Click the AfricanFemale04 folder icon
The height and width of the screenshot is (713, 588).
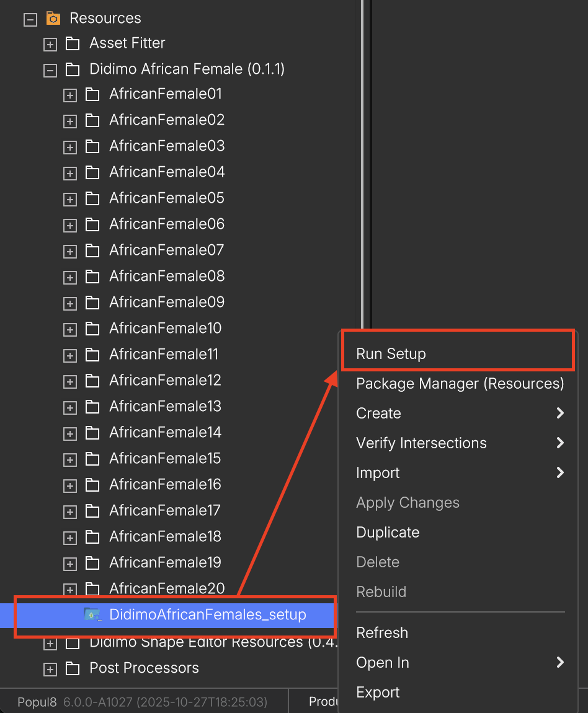coord(92,172)
